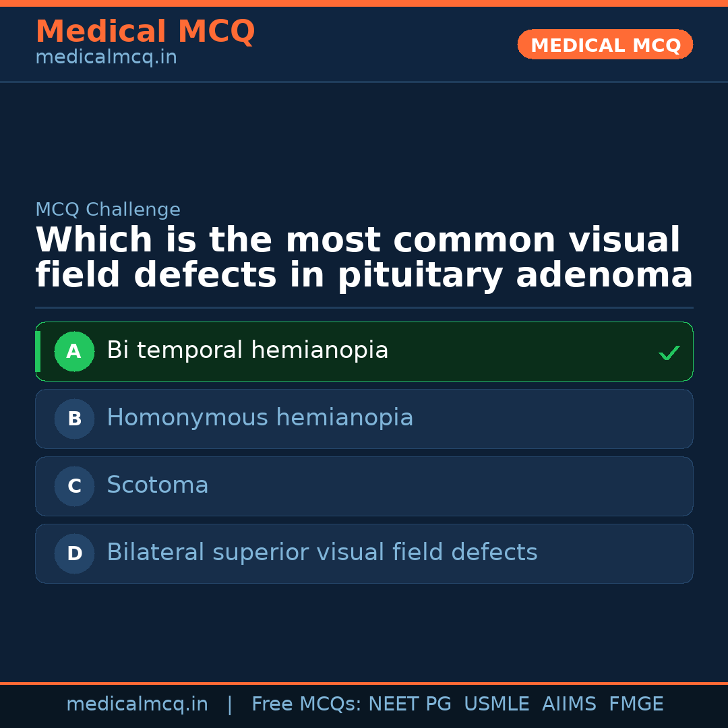Select the Bi temporal hemianopia answer
728x728 pixels.
tap(247, 351)
